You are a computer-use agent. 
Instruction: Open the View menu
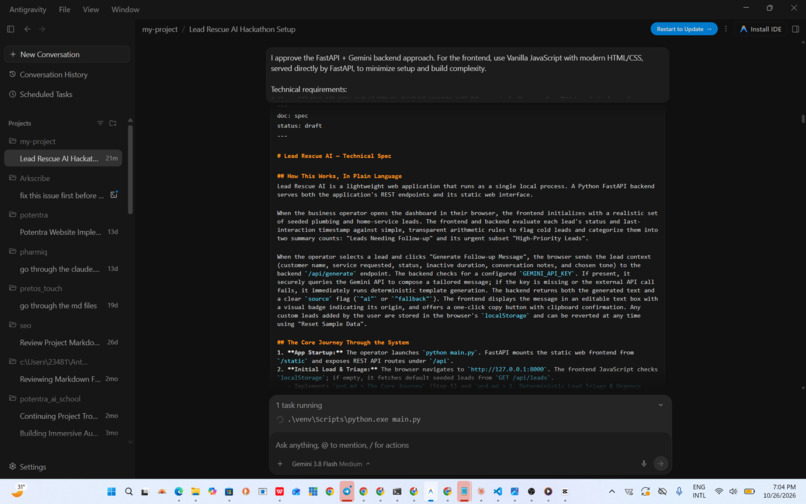(x=90, y=9)
